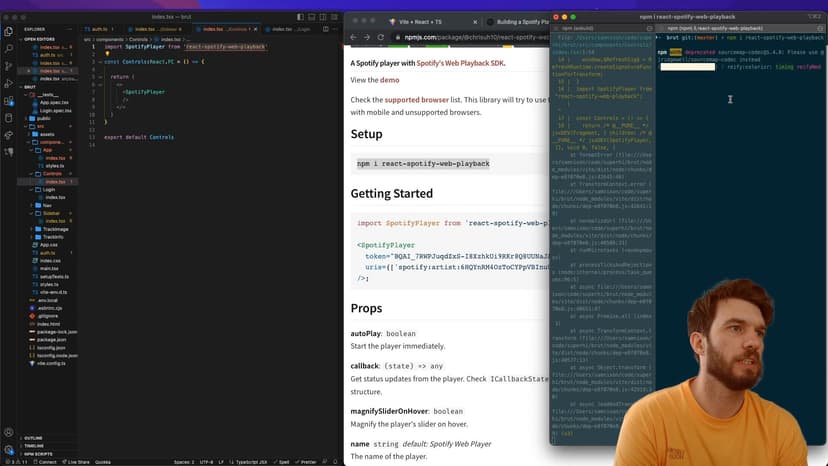Click Connect in the status bar
828x466 pixels.
[45, 462]
